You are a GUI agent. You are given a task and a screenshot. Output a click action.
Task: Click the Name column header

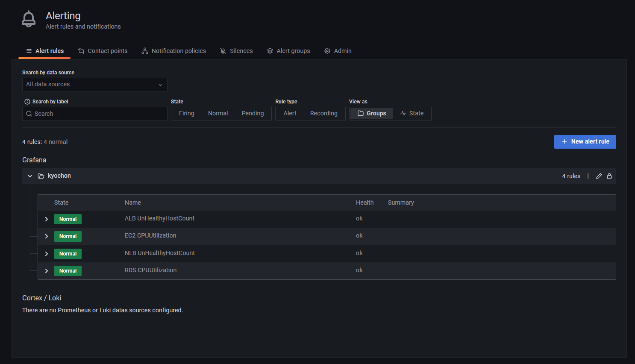coord(133,203)
